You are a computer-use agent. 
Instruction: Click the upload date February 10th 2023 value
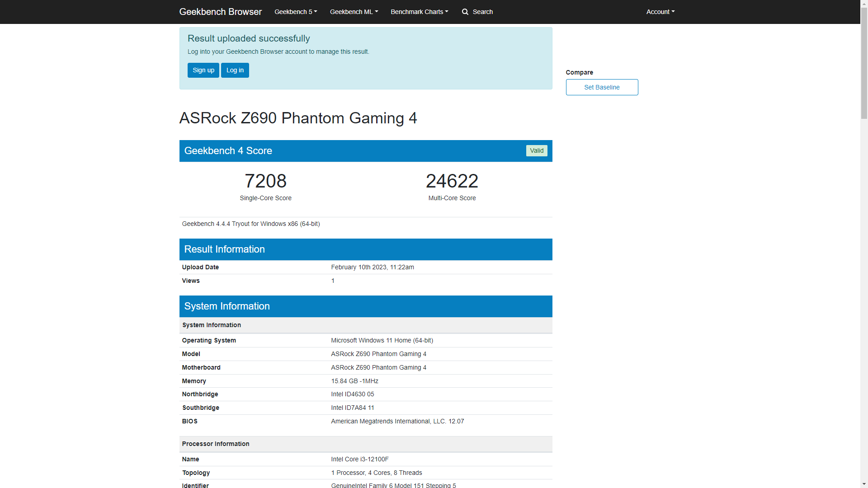click(373, 267)
